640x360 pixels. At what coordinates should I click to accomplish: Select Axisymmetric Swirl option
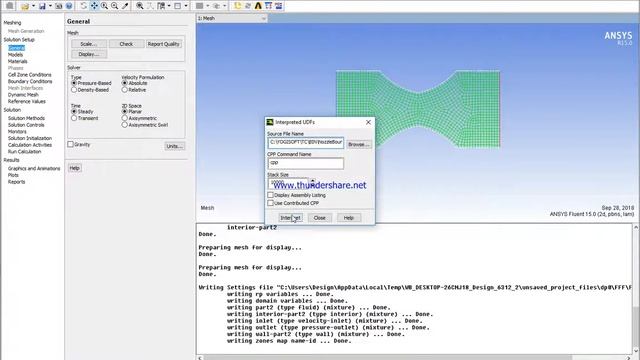[x=124, y=125]
